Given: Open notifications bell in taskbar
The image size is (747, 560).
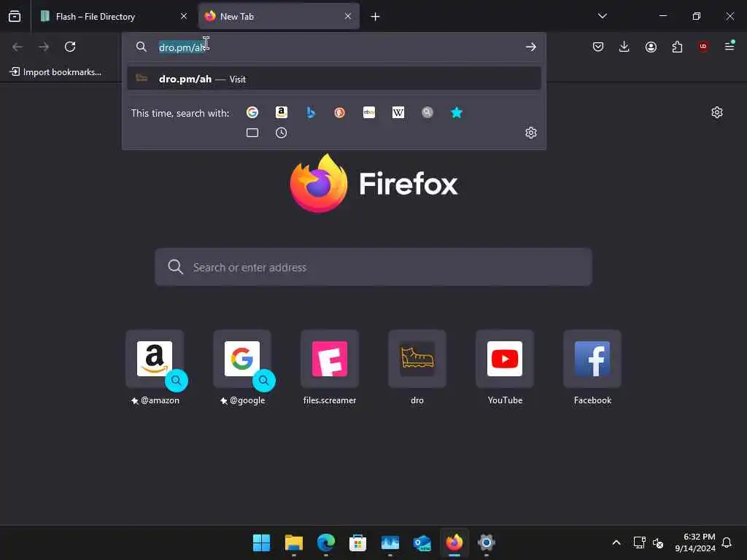Looking at the screenshot, I should pos(727,542).
